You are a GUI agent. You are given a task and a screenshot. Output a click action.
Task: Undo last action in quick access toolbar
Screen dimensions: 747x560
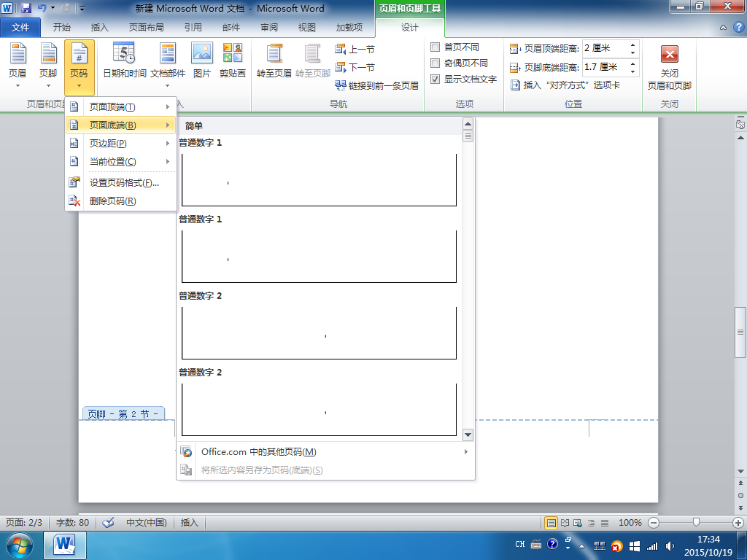[42, 8]
